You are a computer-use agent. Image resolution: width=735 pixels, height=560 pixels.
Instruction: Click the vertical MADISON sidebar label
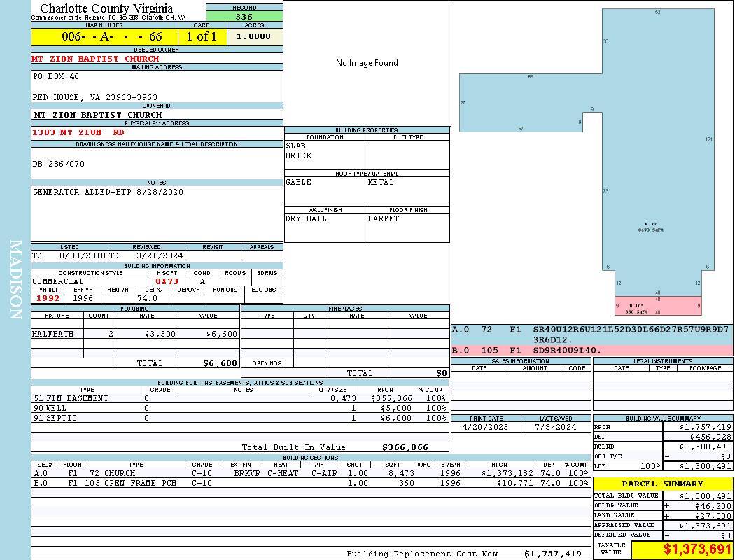pos(15,280)
